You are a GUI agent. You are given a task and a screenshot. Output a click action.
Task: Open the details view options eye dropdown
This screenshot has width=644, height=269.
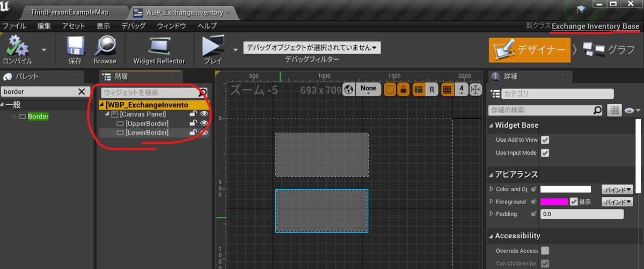[x=633, y=111]
